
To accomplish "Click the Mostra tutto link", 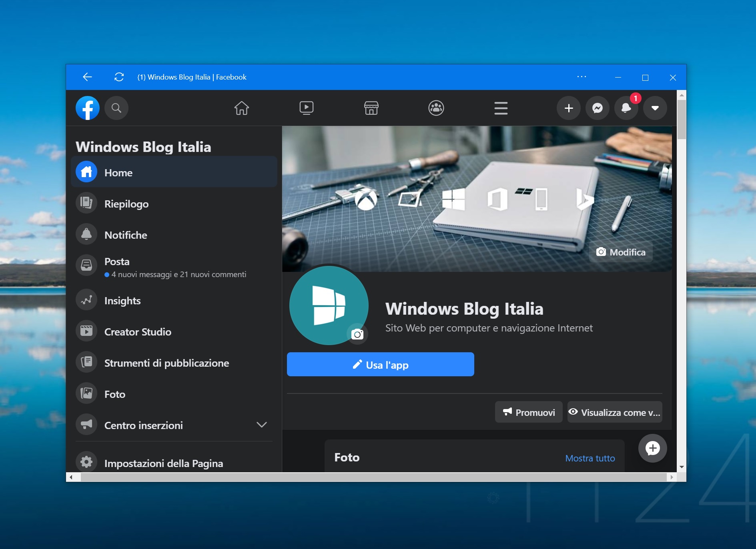I will coord(590,458).
